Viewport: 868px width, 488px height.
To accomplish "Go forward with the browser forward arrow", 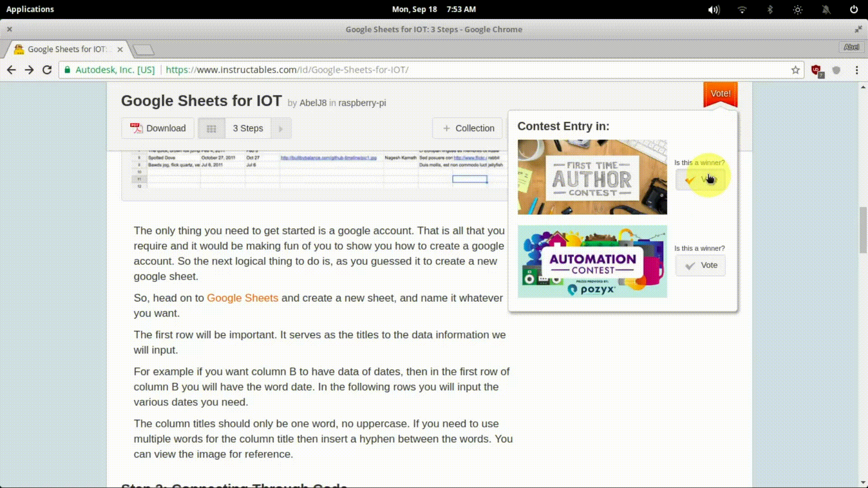I will (29, 70).
